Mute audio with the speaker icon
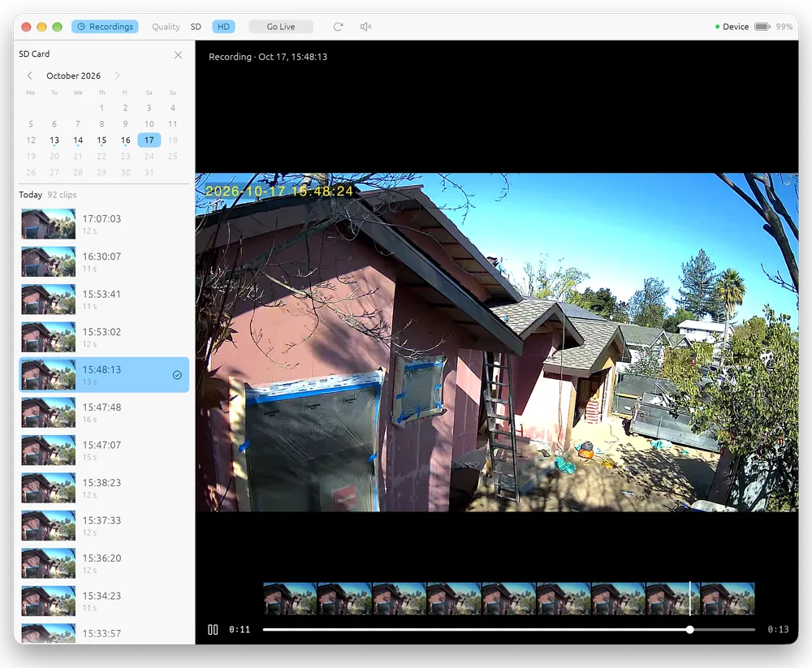Image resolution: width=812 pixels, height=668 pixels. coord(365,27)
